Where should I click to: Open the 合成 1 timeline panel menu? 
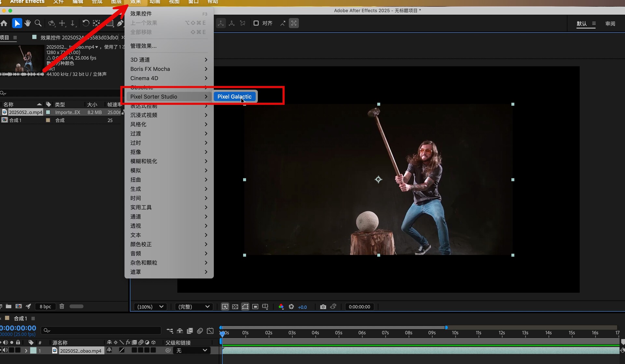pos(33,318)
